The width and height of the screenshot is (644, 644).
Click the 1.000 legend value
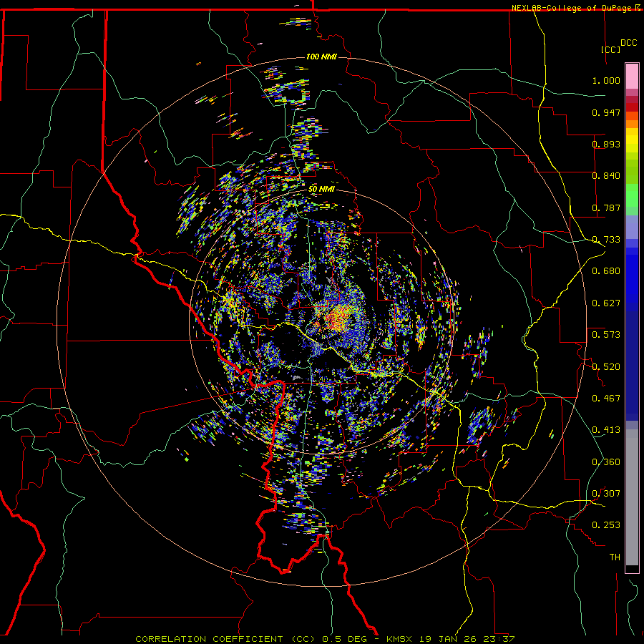(606, 80)
